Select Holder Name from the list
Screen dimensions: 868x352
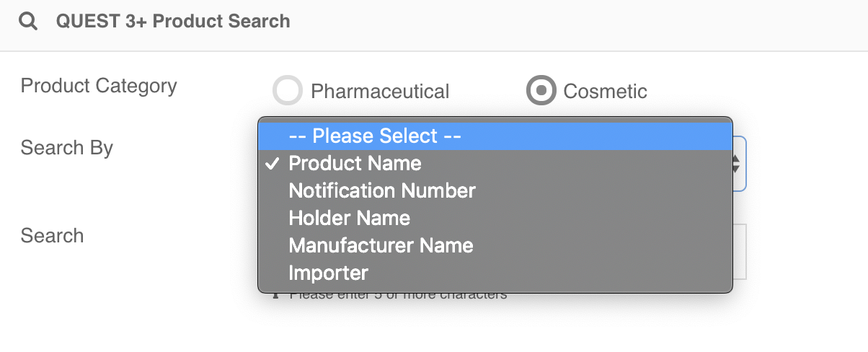pos(495,219)
